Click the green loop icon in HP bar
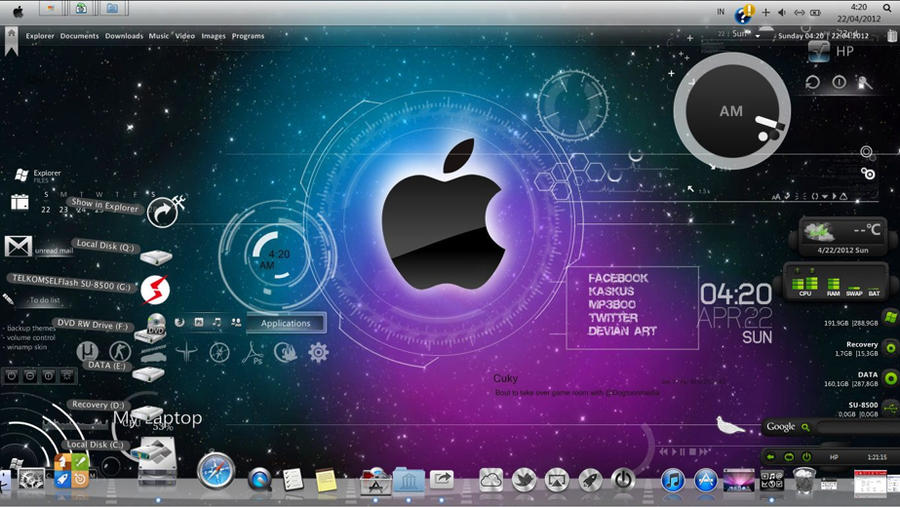This screenshot has width=900, height=507. (x=789, y=457)
